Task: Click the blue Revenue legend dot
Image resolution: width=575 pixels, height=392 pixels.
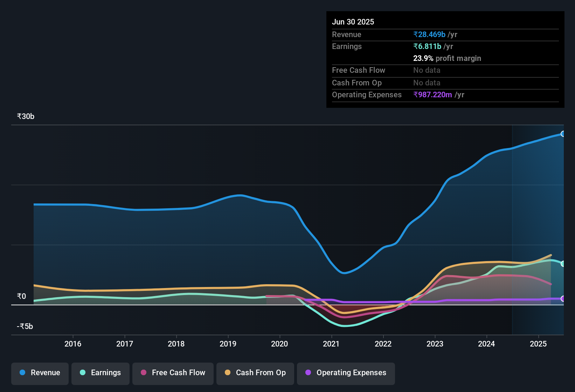Action: [22, 373]
